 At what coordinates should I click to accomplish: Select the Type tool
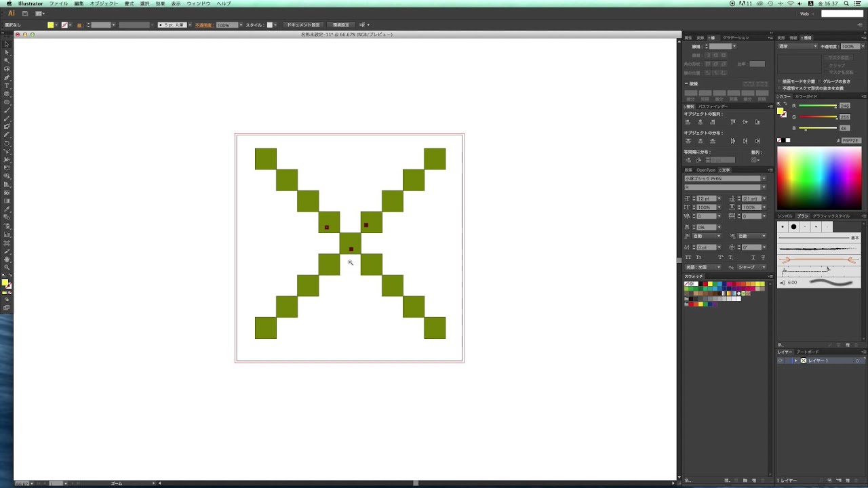7,85
